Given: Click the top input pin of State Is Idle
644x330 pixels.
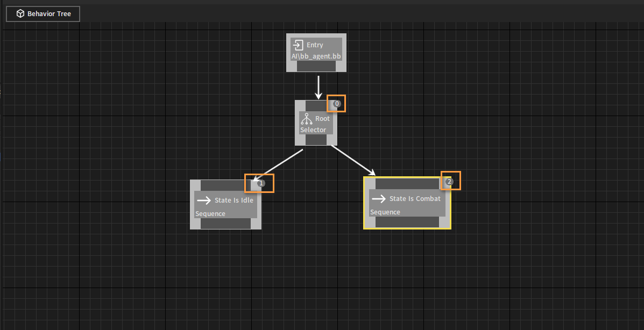Looking at the screenshot, I should point(225,185).
